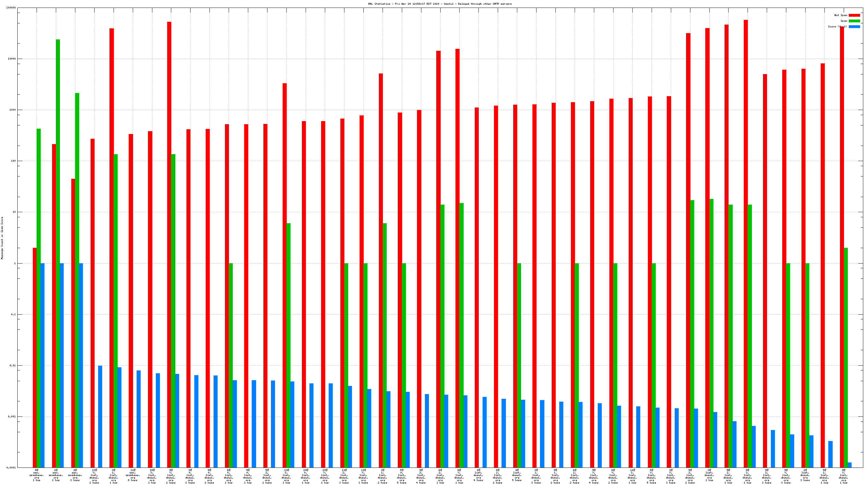Viewport: 868px width, 488px height.
Task: Click the '13@ Y.list.dnswl.org 2 hops' x-axis label
Action: click(94, 476)
